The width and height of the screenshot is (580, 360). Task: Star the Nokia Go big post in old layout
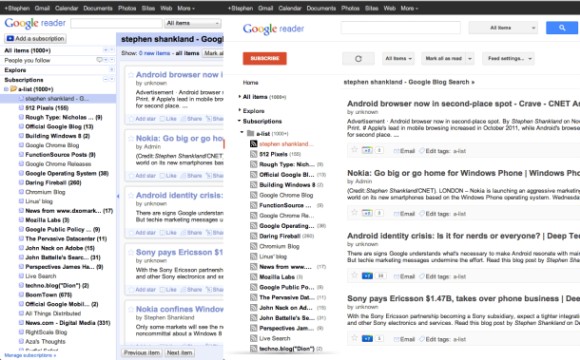pyautogui.click(x=131, y=138)
